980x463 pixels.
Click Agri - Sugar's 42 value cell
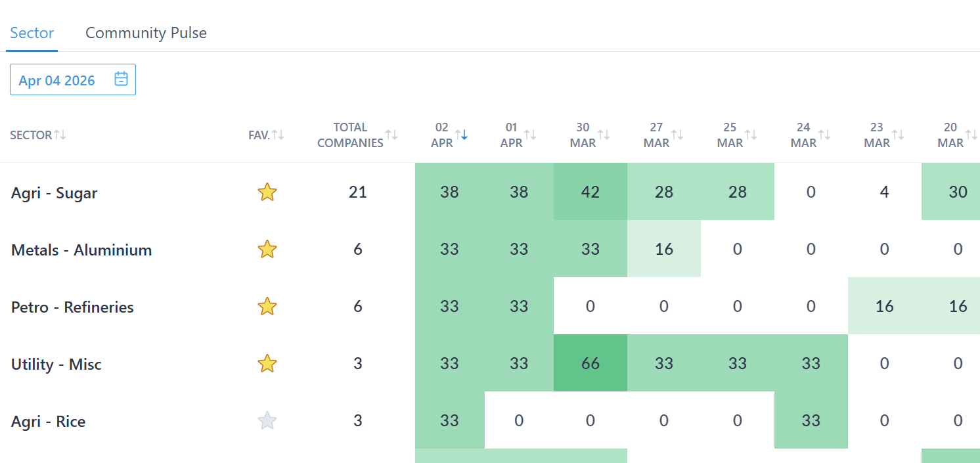coord(590,192)
